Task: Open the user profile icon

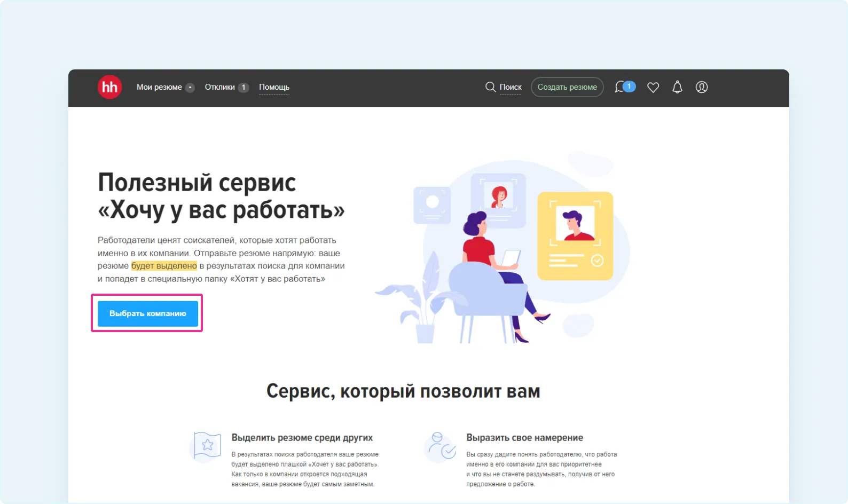Action: [702, 87]
